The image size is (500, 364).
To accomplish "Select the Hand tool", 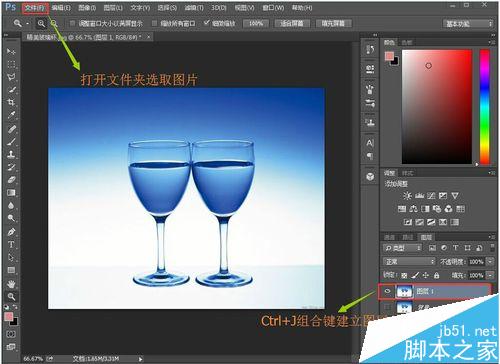I will [x=11, y=284].
